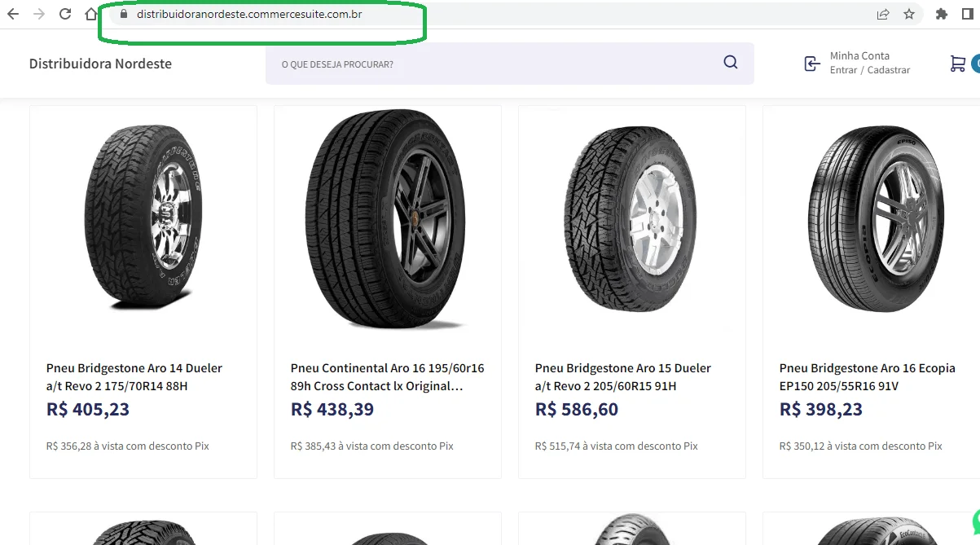View Bridgestone Ecopia EP150 tire image
Viewport: 980px width, 545px height.
[876, 218]
